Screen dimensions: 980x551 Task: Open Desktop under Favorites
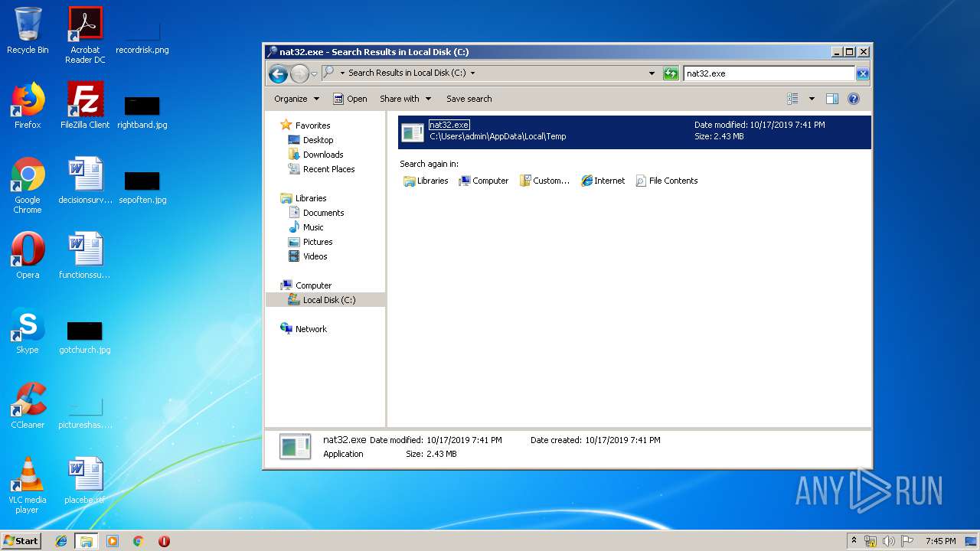[x=311, y=140]
